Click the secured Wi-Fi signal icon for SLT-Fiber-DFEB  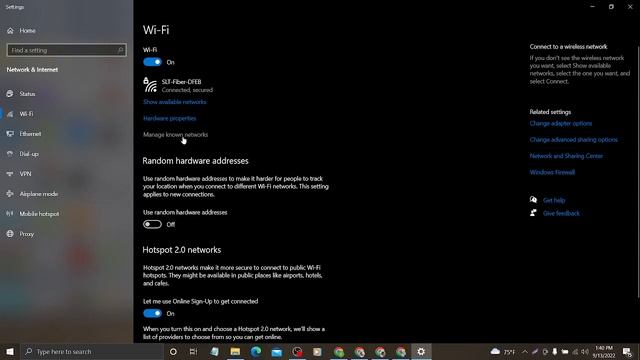pyautogui.click(x=150, y=85)
